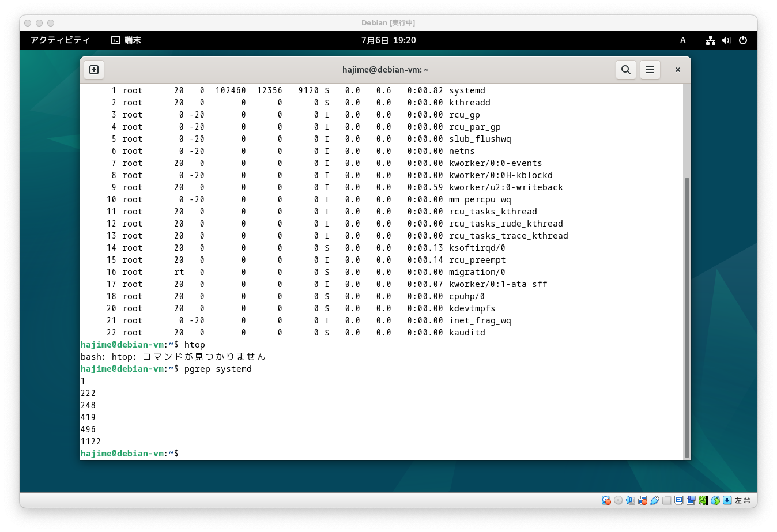Click the "cpuhp/0" process name
This screenshot has width=777, height=532.
click(x=467, y=296)
